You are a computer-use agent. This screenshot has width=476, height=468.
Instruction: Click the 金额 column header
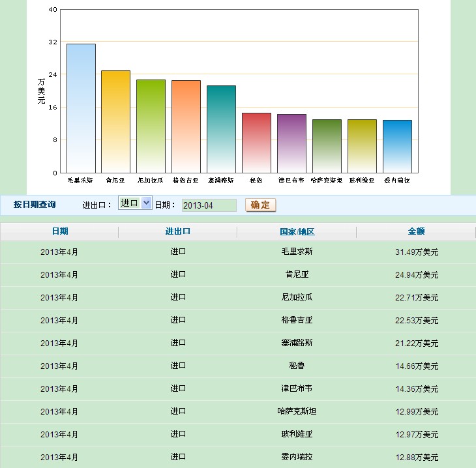[x=416, y=231]
